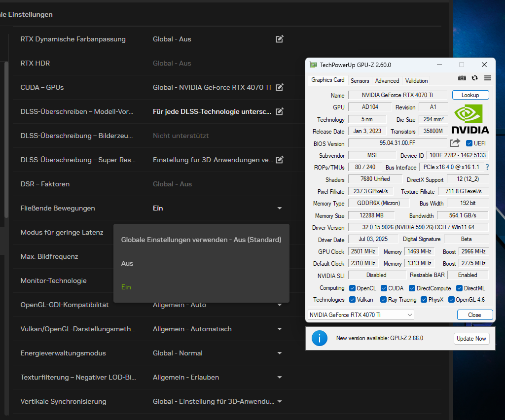Click GPU Clock value 2501 MHz
This screenshot has height=420, width=505.
coord(363,251)
